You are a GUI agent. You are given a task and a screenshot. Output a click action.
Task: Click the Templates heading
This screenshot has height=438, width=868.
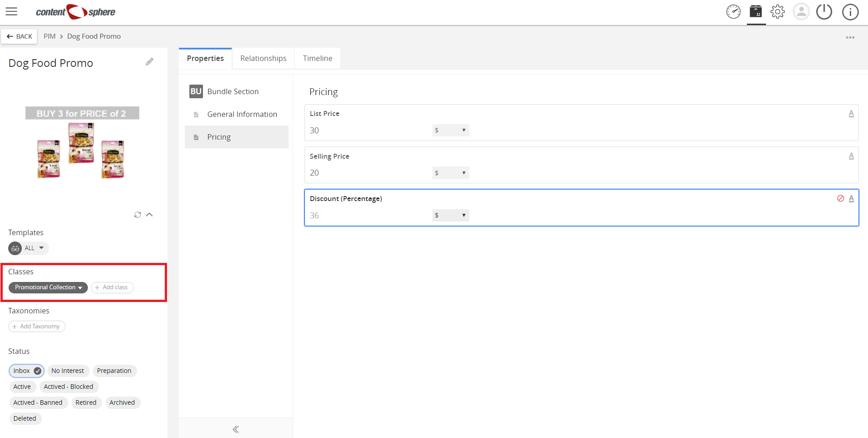(26, 232)
